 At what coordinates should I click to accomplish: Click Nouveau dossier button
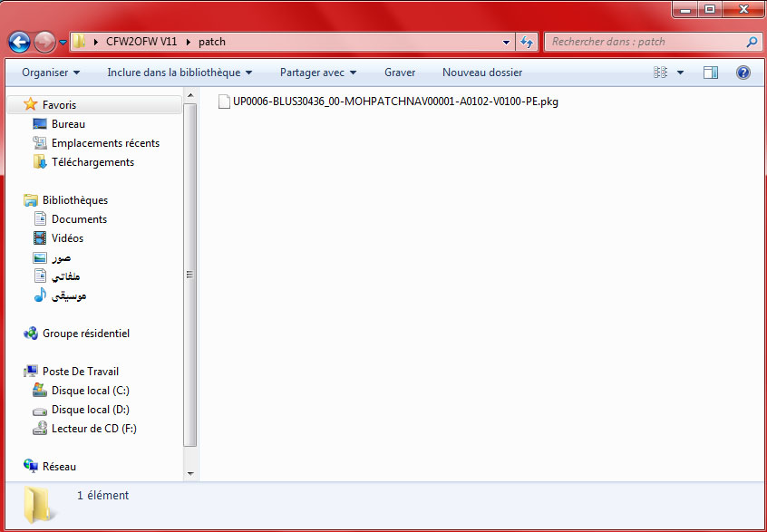tap(481, 73)
